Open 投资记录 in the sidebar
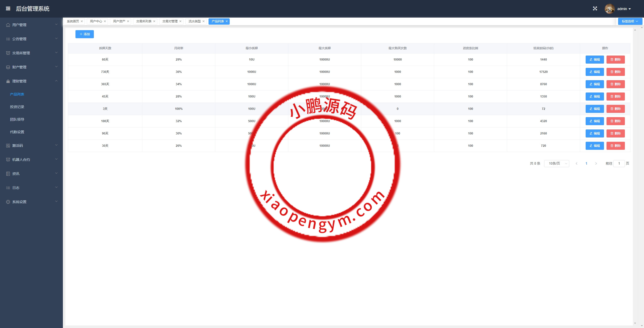 (x=17, y=107)
